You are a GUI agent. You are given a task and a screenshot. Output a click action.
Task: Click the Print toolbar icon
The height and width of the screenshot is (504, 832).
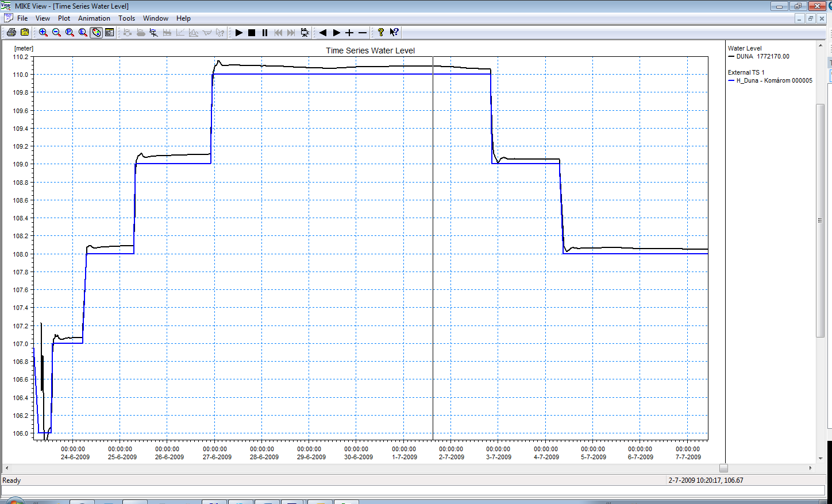tap(11, 33)
